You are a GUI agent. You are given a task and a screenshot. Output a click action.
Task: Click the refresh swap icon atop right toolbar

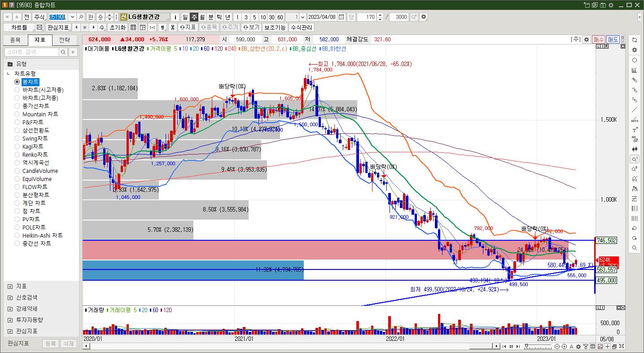(x=635, y=40)
